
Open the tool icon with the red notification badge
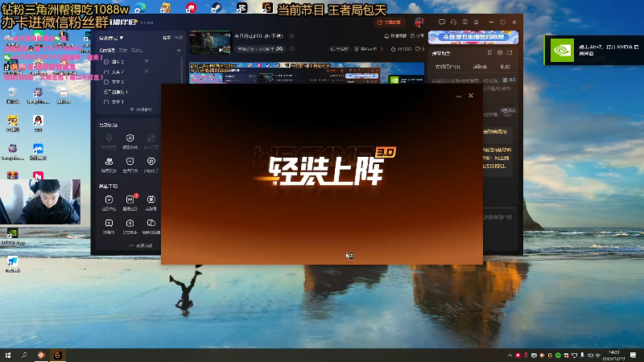point(130,200)
